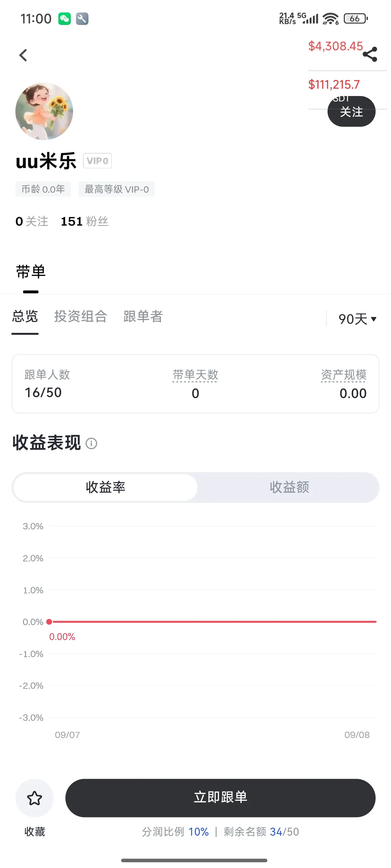The width and height of the screenshot is (391, 868).
Task: Tap the wrench status bar icon
Action: pos(82,19)
